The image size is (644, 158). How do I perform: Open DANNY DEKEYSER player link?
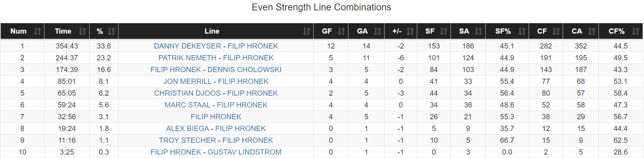point(187,46)
